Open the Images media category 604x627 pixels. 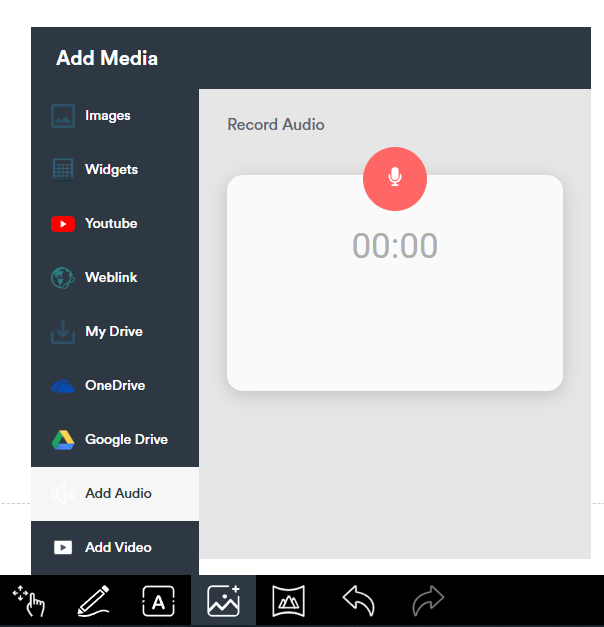pos(115,116)
